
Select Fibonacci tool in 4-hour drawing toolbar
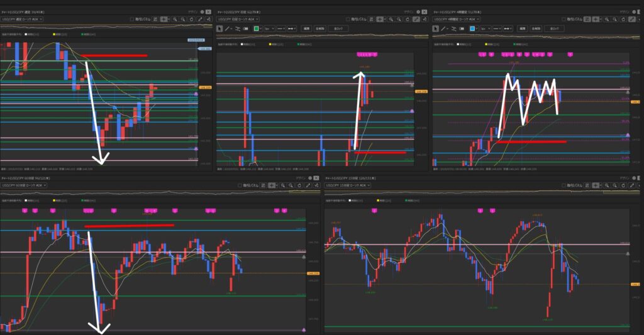(x=454, y=29)
